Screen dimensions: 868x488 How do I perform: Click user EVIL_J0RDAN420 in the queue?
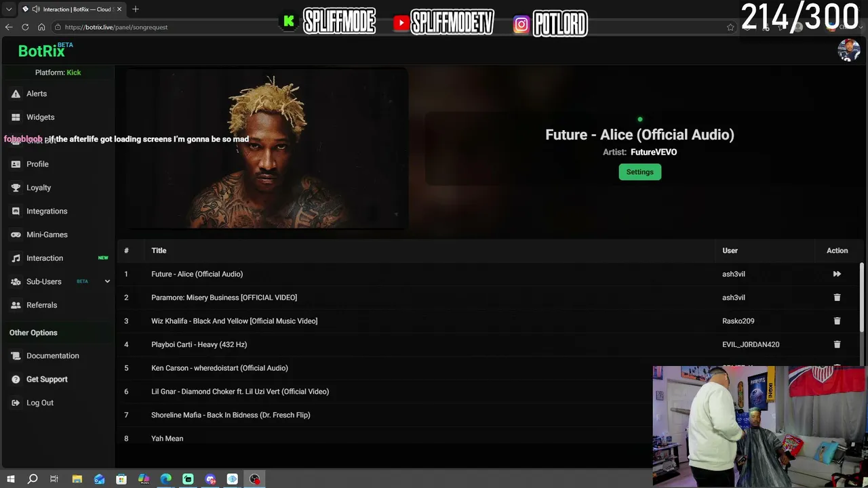click(751, 344)
